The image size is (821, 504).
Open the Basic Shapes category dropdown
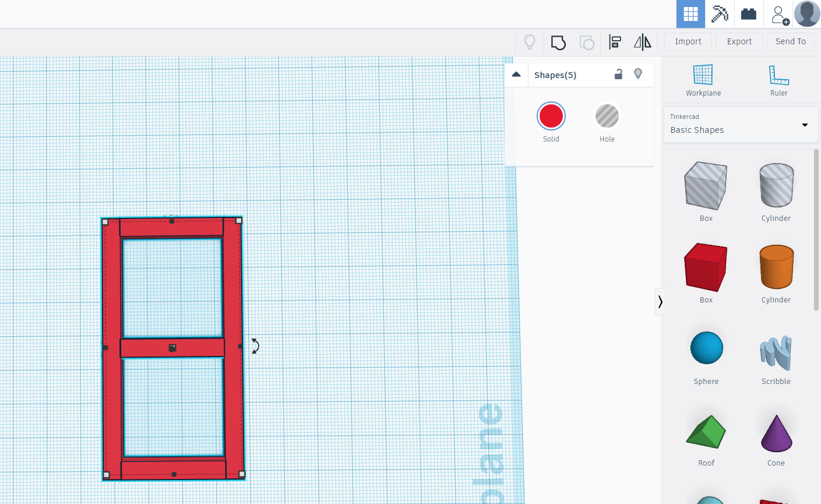(805, 124)
